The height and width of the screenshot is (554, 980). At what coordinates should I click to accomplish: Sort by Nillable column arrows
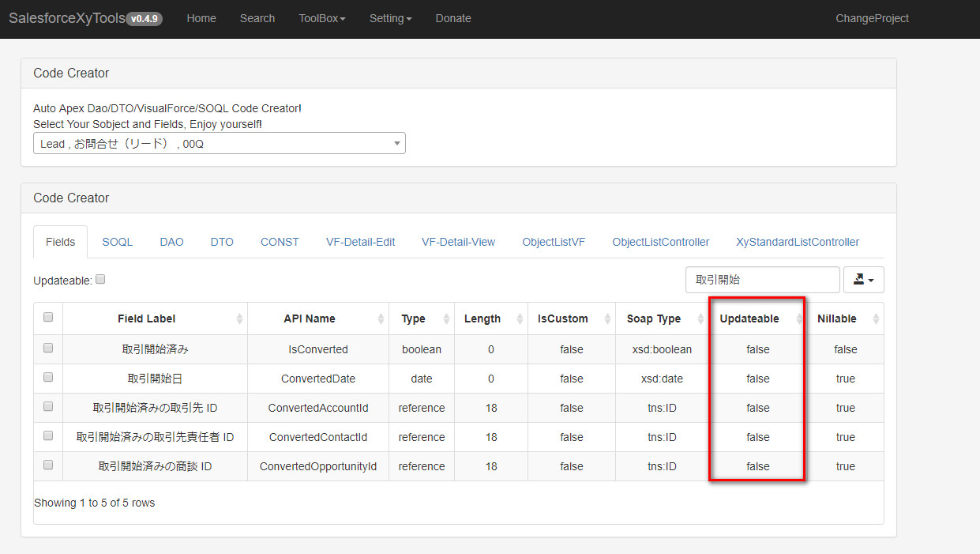(x=876, y=318)
